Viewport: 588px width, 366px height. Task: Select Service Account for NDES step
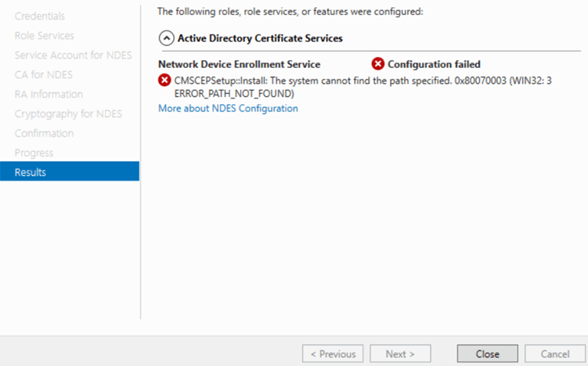point(73,55)
